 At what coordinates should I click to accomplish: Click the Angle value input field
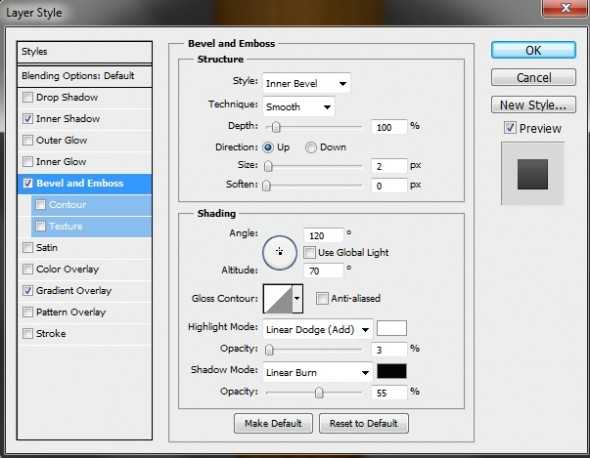[324, 236]
